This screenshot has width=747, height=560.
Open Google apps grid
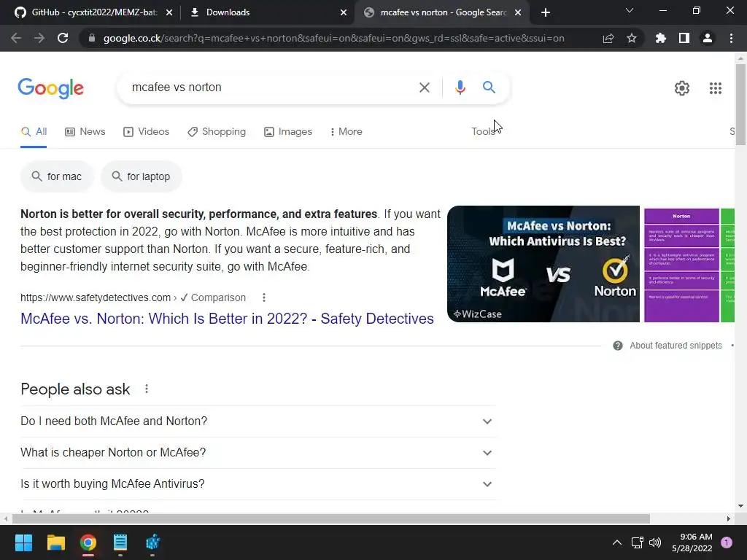coord(716,88)
